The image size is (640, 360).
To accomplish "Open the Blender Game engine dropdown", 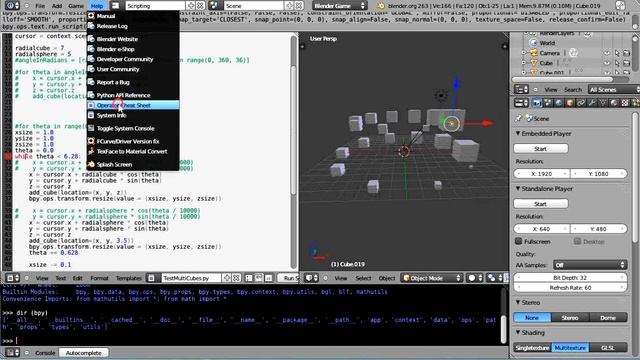I will [x=339, y=6].
